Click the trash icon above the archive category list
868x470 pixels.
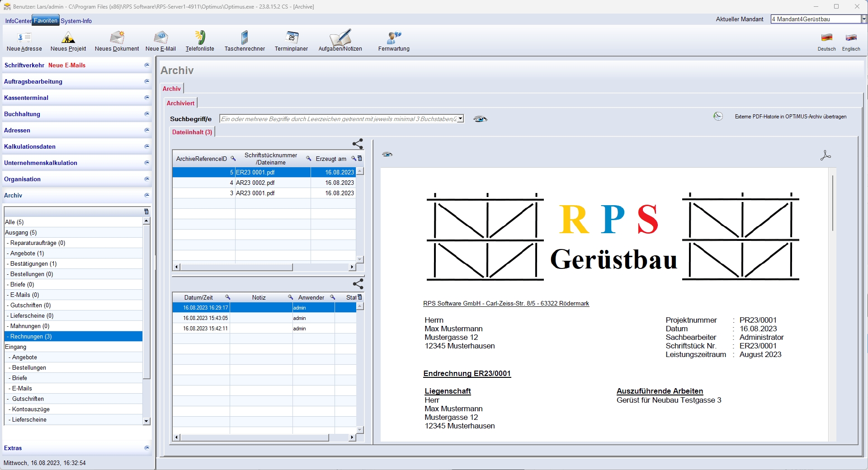coord(146,211)
